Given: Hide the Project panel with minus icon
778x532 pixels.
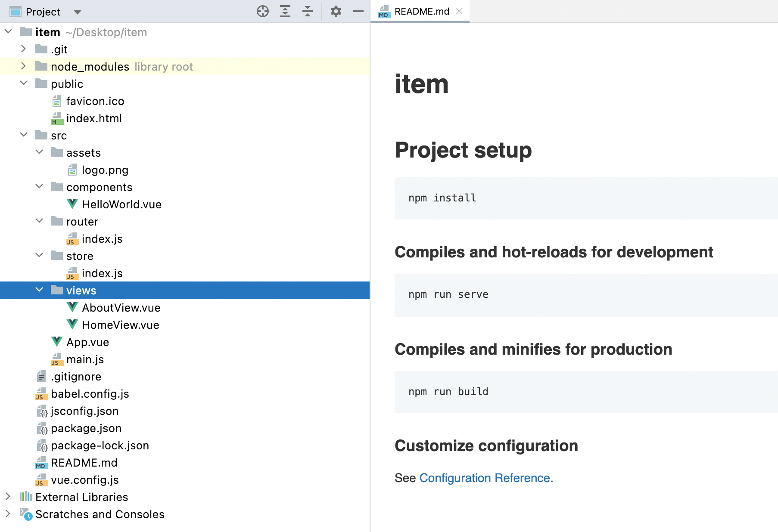Looking at the screenshot, I should click(358, 11).
